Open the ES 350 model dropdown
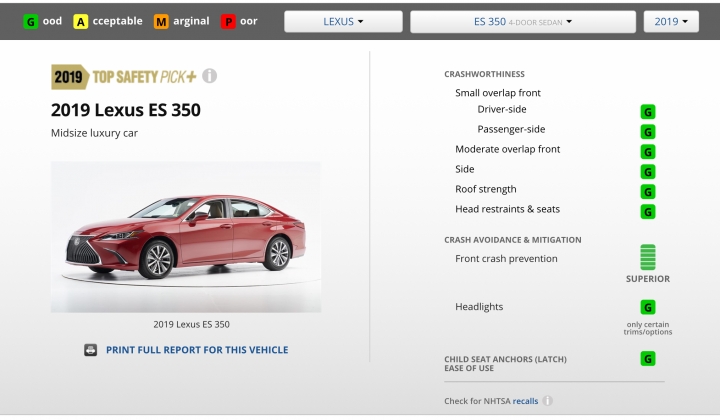This screenshot has height=420, width=720. (x=523, y=22)
